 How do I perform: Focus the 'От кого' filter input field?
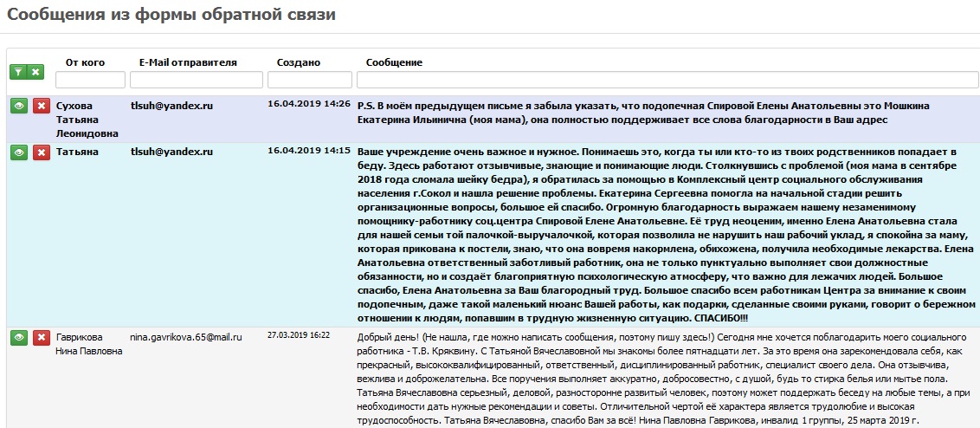(x=91, y=80)
